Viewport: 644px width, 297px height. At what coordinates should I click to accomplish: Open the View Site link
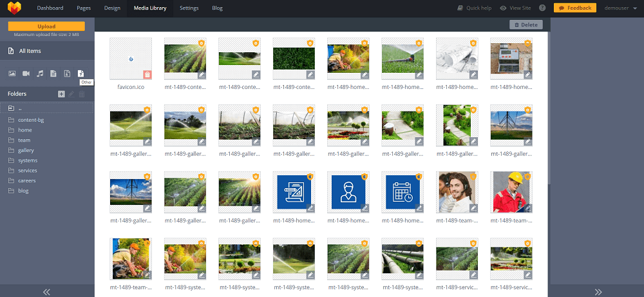tap(515, 8)
